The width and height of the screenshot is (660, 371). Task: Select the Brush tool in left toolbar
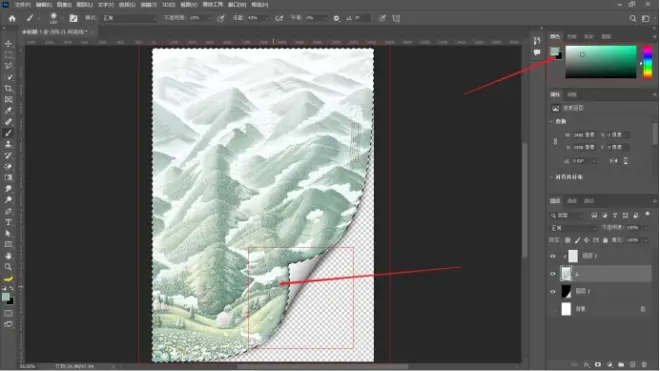[x=8, y=133]
